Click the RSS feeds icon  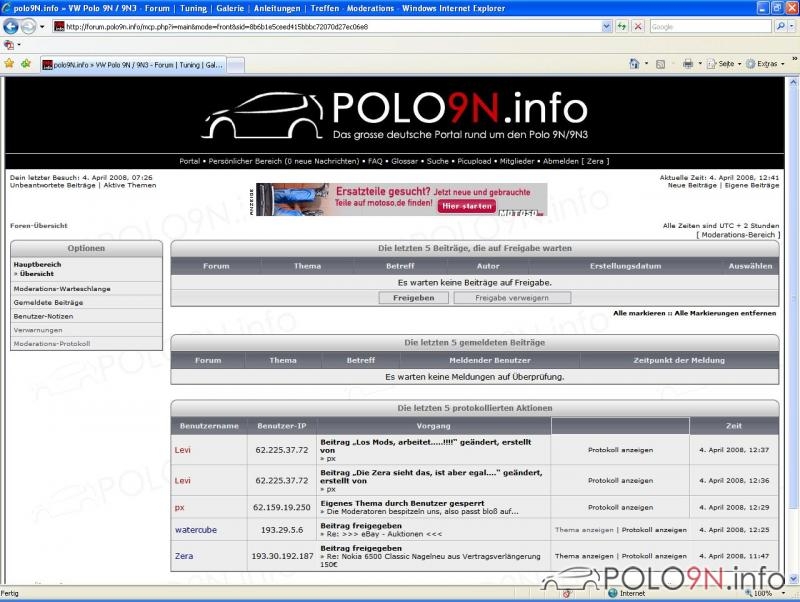[x=660, y=63]
